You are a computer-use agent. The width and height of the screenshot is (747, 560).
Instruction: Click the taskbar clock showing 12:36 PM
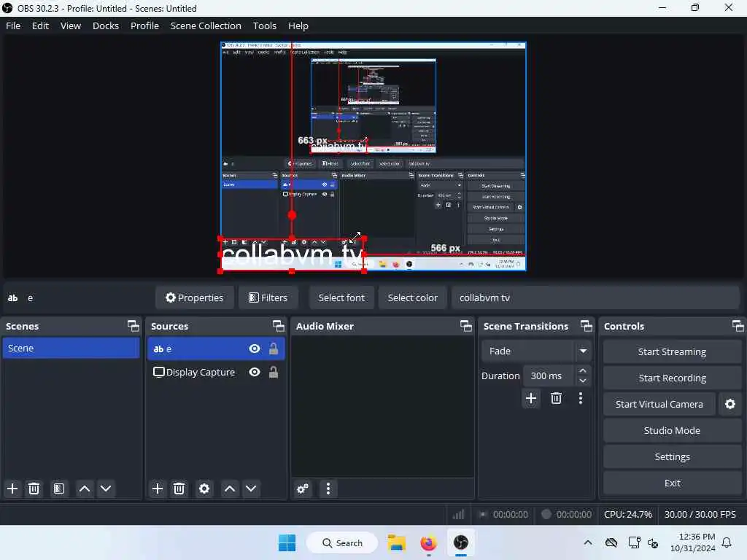pyautogui.click(x=693, y=542)
